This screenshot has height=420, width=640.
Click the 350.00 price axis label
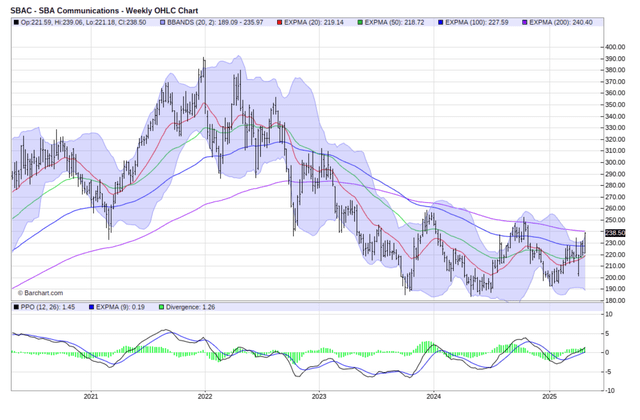pos(615,104)
